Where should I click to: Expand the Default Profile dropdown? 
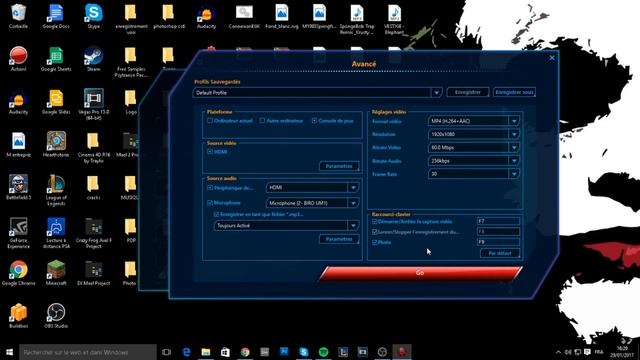tap(436, 93)
